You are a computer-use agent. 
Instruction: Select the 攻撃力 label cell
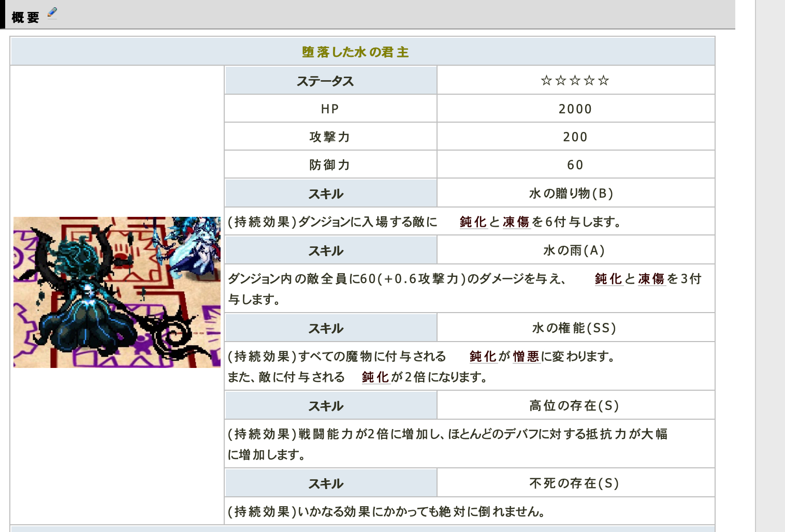click(x=331, y=137)
